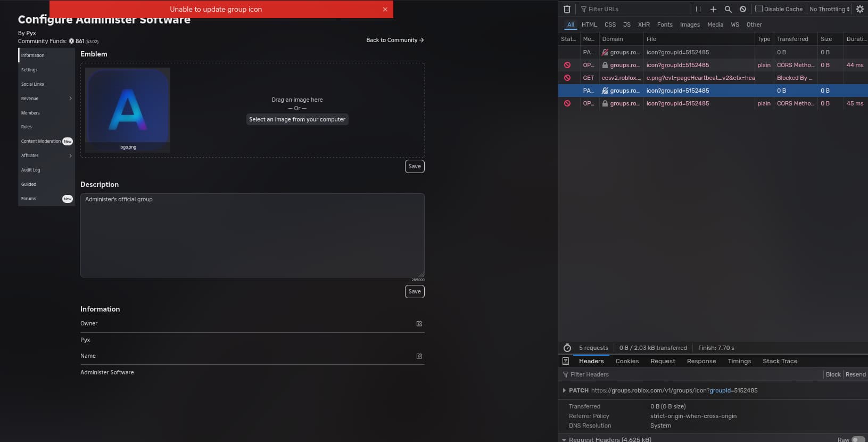Open the Social Links sidebar page

(x=46, y=84)
